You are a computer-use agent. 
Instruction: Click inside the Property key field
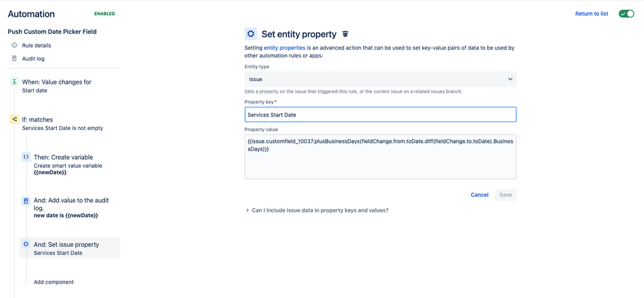[380, 115]
